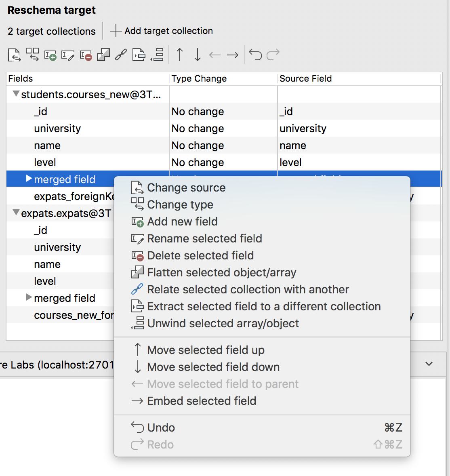The width and height of the screenshot is (450, 476).
Task: Expand the highlighted merged field row
Action: point(29,179)
